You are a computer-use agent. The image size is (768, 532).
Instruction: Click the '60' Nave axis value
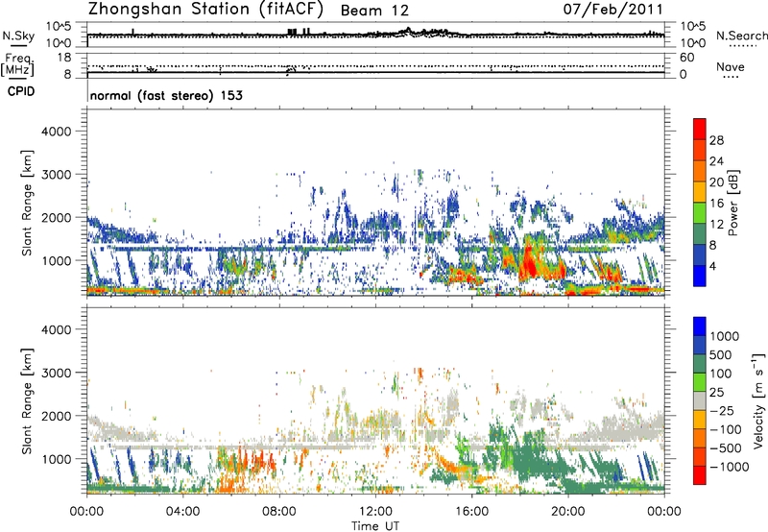click(x=686, y=58)
